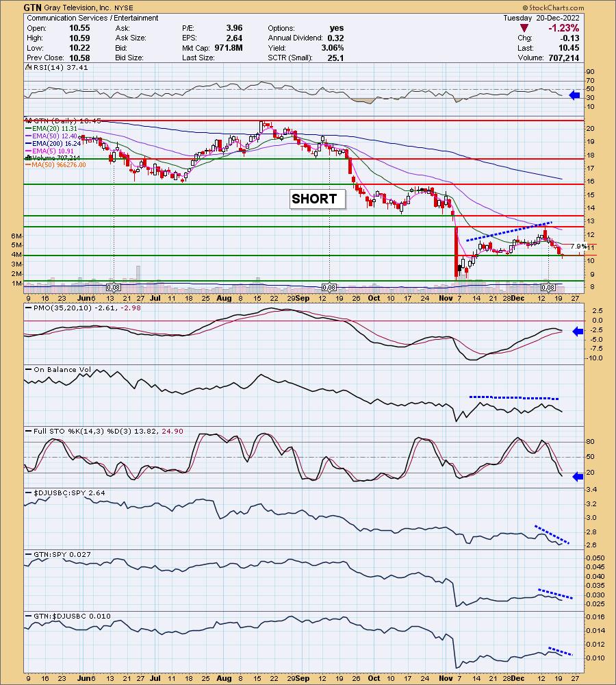Click the NYSE exchange label
616x685 pixels.
click(124, 8)
